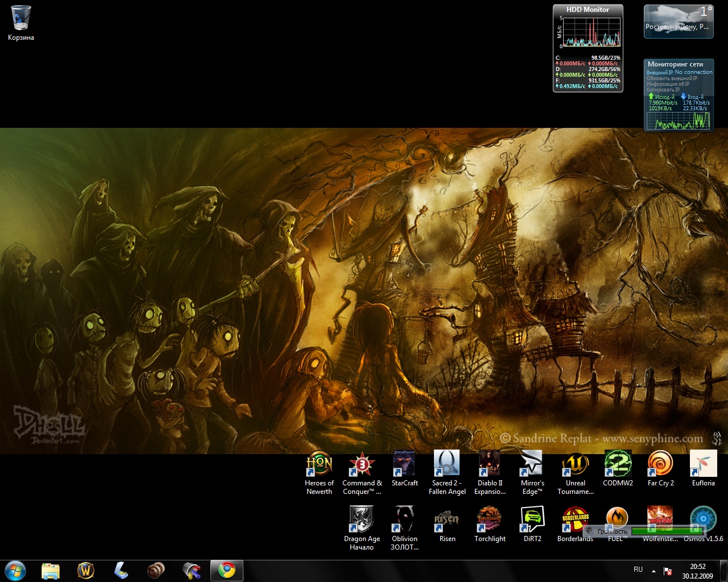Click Информация об IP link
Screen dimensions: 728x582
click(x=668, y=84)
